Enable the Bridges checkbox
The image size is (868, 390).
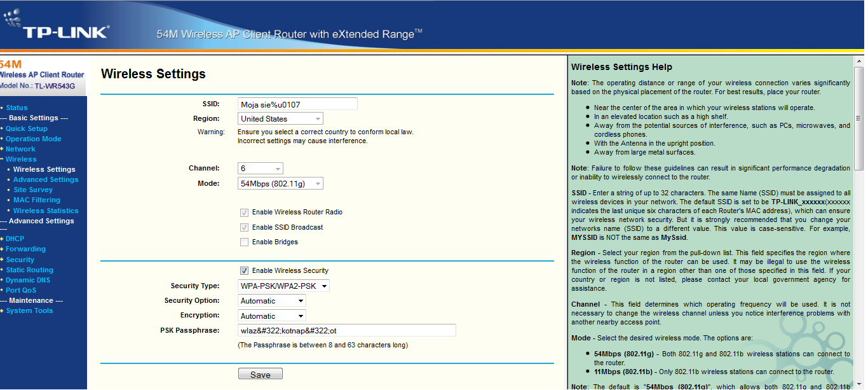pyautogui.click(x=244, y=242)
